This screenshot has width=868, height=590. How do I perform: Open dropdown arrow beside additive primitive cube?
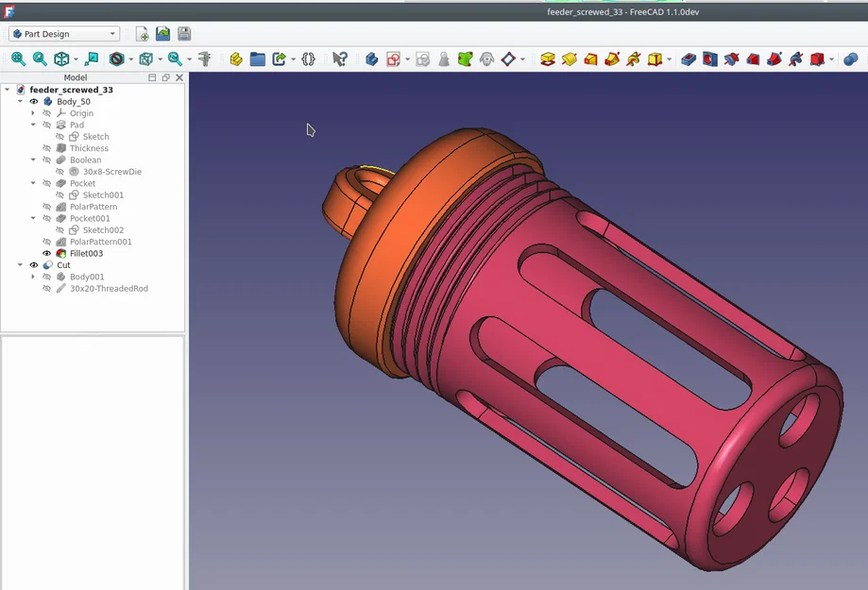670,59
